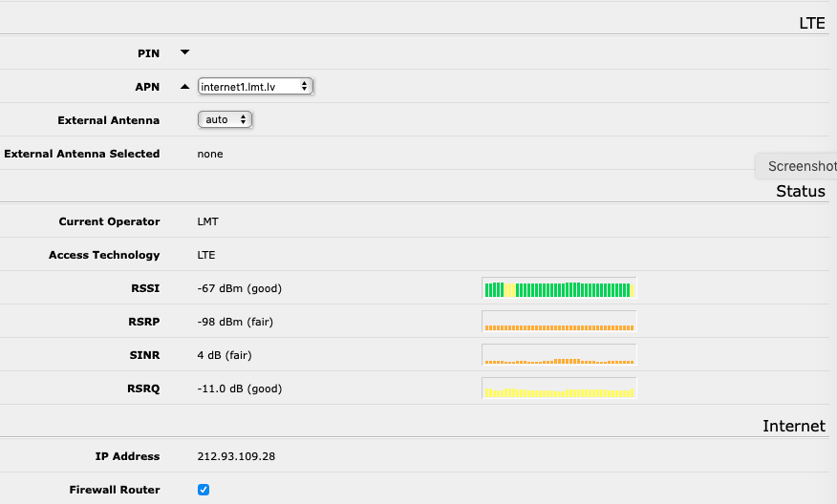Expand the PIN field arrow

184,52
